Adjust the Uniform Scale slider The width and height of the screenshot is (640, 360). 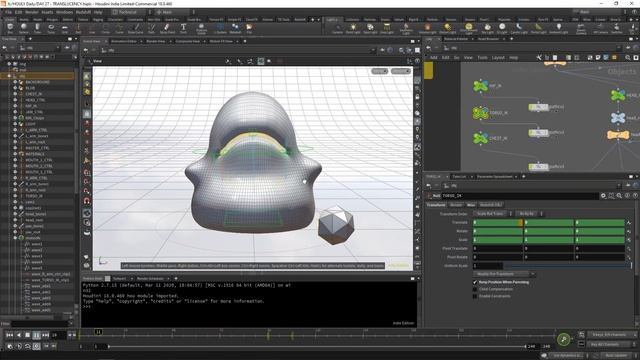click(567, 266)
